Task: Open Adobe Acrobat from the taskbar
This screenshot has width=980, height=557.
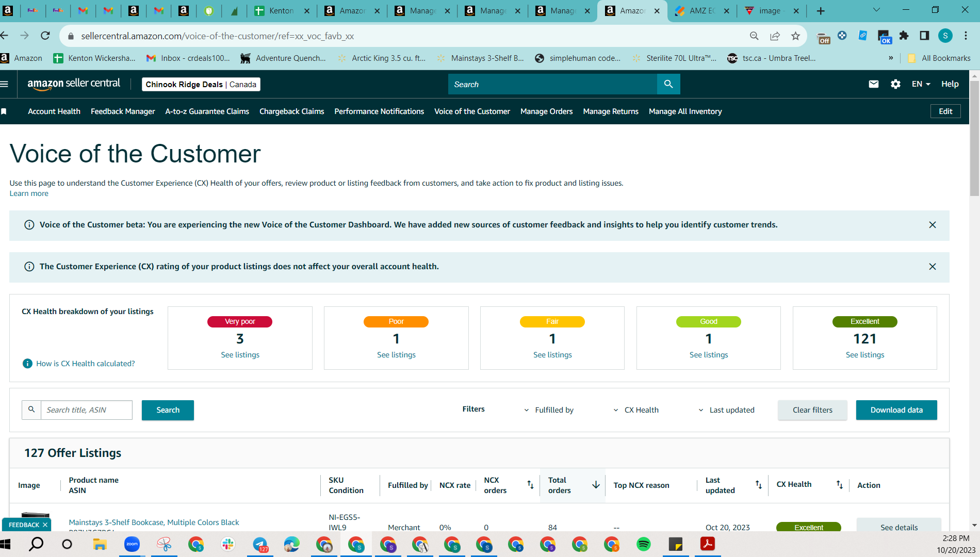Action: point(708,544)
